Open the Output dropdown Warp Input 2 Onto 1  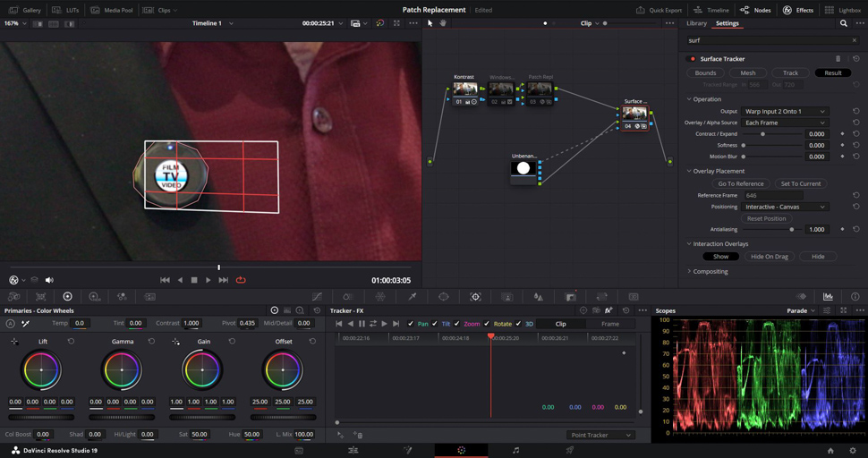[785, 111]
